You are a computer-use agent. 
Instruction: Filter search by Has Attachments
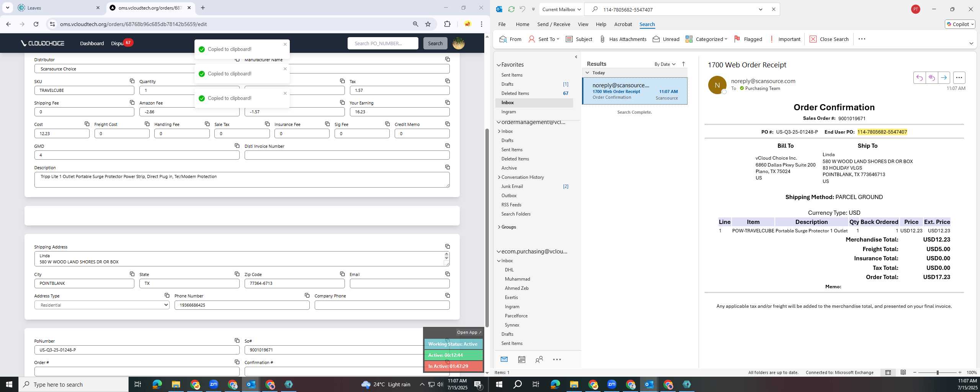pyautogui.click(x=623, y=39)
